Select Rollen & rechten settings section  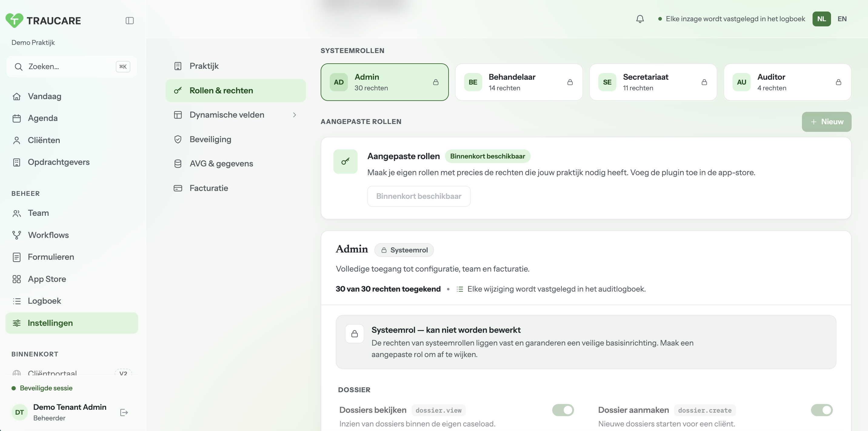pyautogui.click(x=235, y=90)
